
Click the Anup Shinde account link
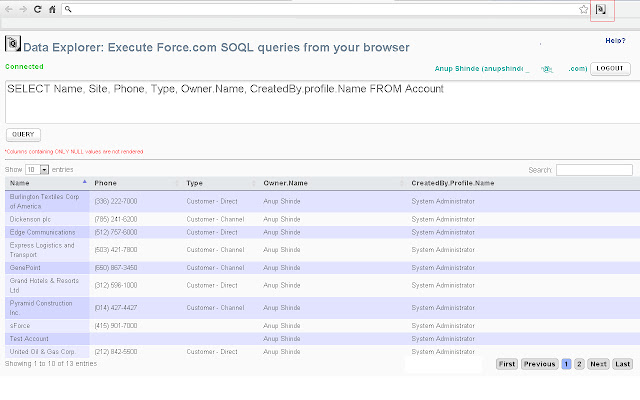pos(511,69)
